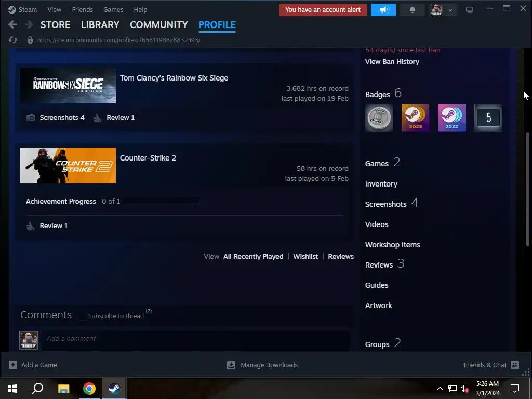Open the Games menu
The width and height of the screenshot is (532, 399).
tap(113, 9)
